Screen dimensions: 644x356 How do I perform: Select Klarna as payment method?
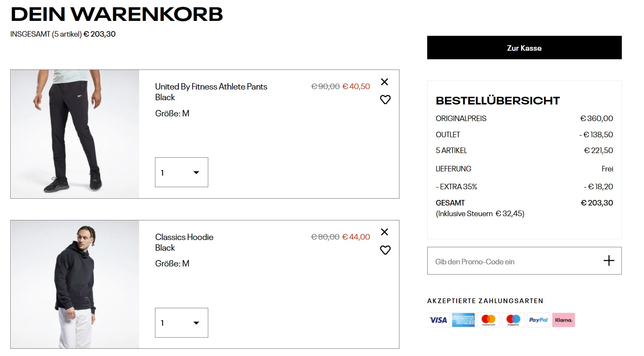coord(563,320)
